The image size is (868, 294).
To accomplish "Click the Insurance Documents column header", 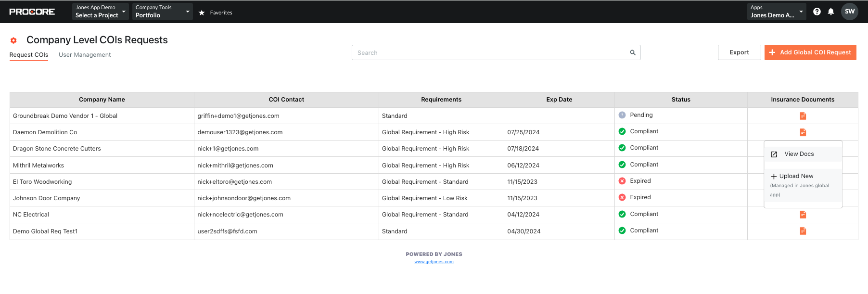I will pos(803,100).
